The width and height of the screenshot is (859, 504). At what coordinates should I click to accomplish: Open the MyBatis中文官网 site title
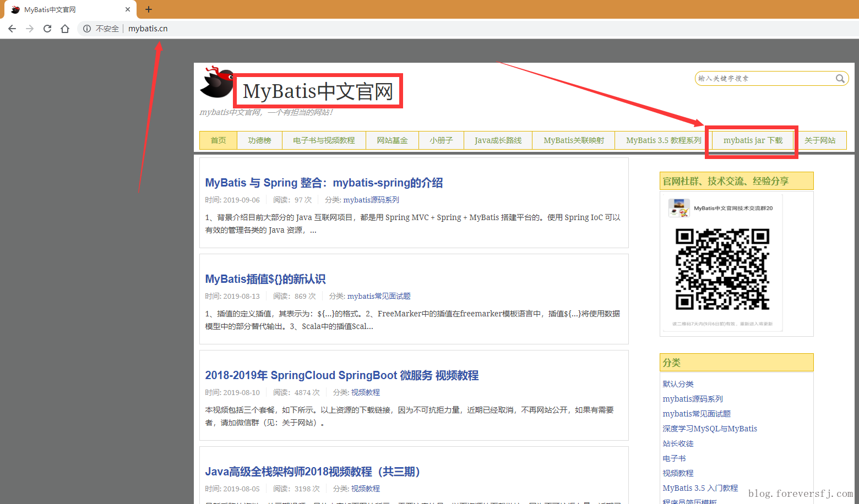pos(318,91)
